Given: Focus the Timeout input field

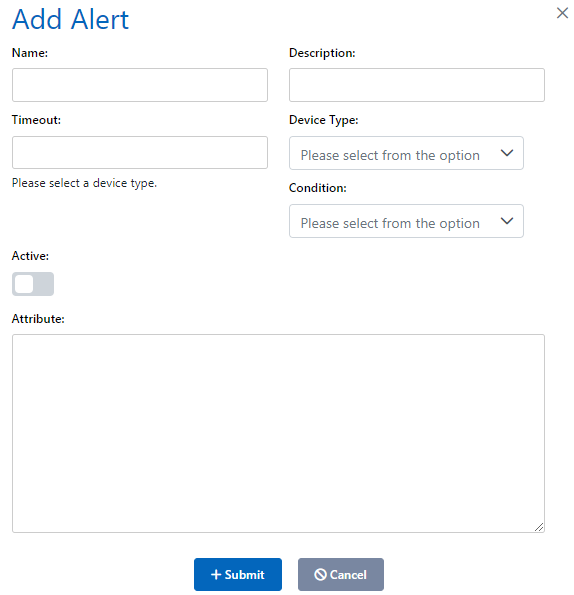Looking at the screenshot, I should 140,153.
